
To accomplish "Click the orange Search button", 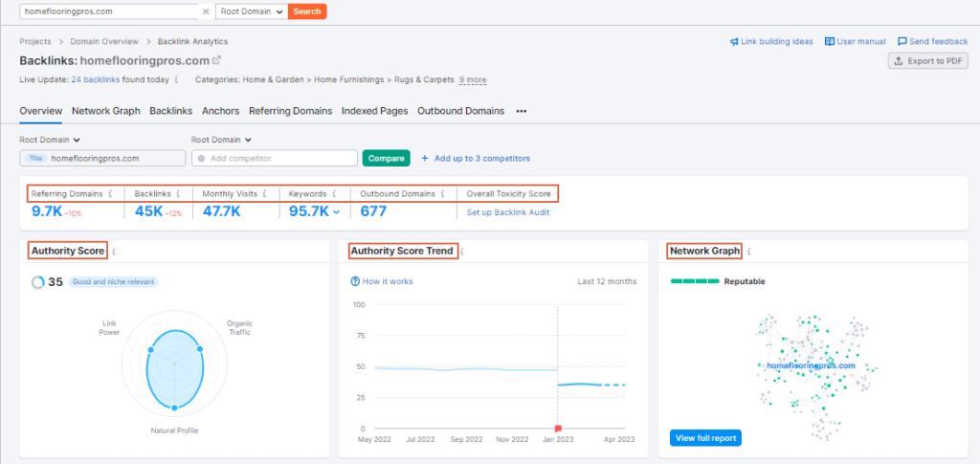I will [x=307, y=11].
